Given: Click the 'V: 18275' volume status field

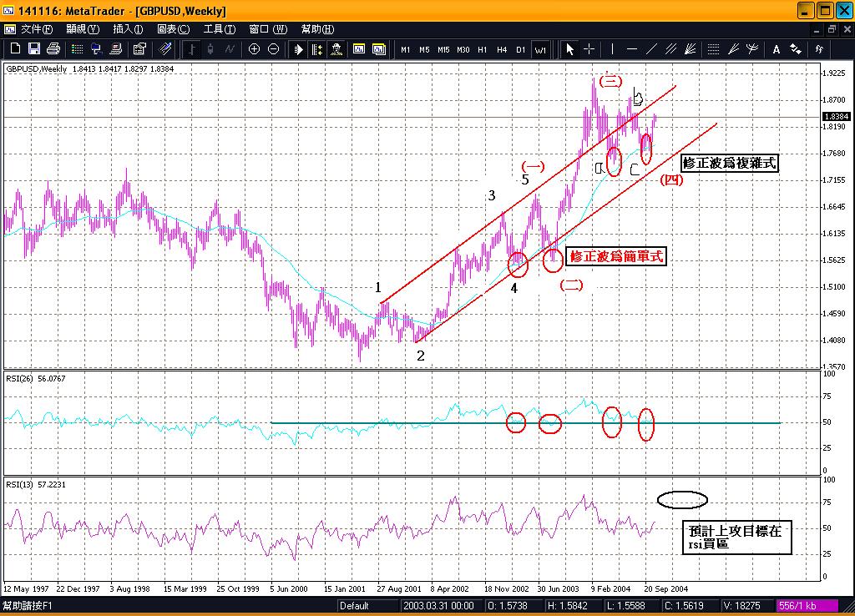Looking at the screenshot, I should (x=741, y=606).
